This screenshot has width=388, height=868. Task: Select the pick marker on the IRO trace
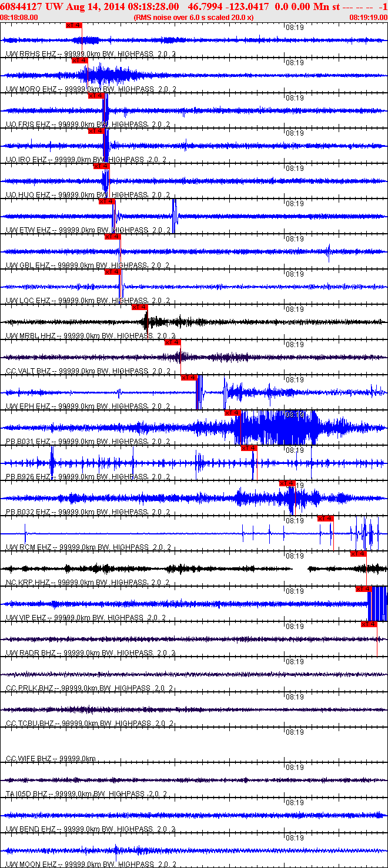point(96,131)
